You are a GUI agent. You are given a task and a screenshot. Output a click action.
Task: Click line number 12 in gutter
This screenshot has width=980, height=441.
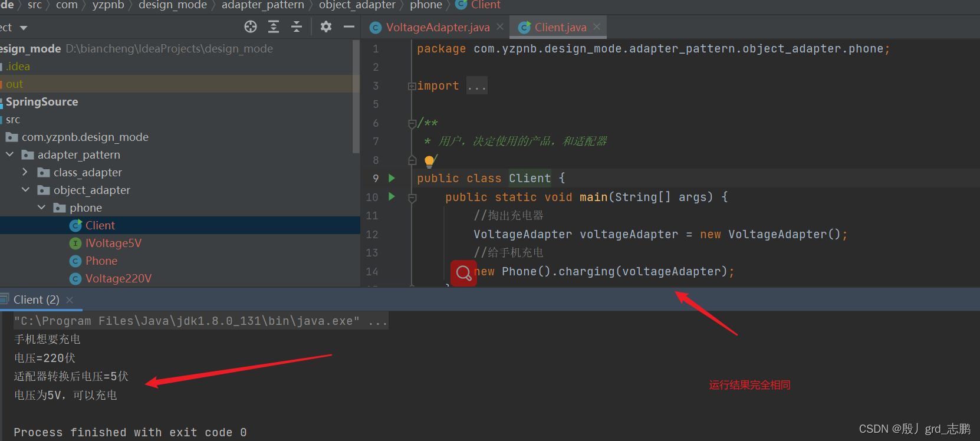(x=371, y=234)
